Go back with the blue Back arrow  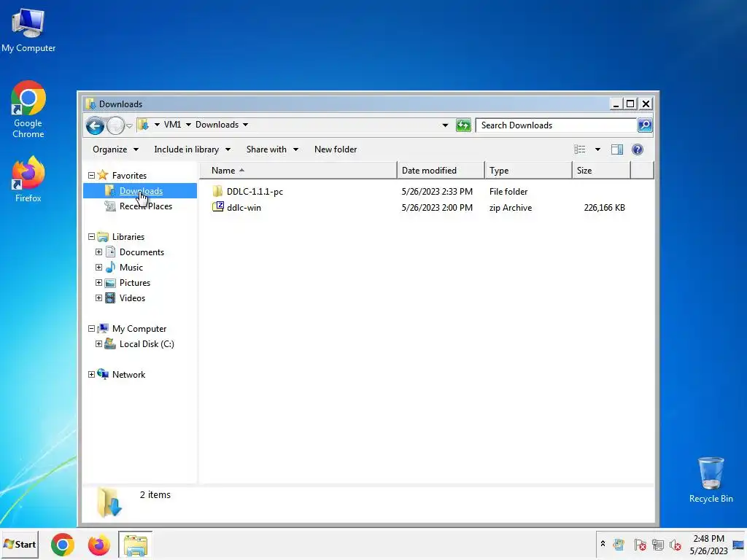95,125
